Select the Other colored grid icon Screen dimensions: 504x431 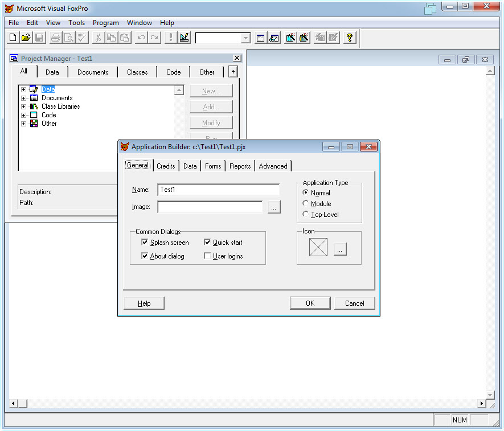click(34, 124)
